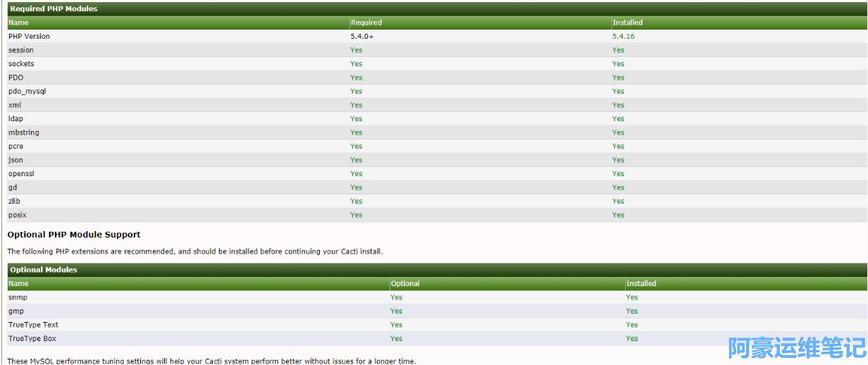868x365 pixels.
Task: Select the sockets module row
Action: click(21, 63)
